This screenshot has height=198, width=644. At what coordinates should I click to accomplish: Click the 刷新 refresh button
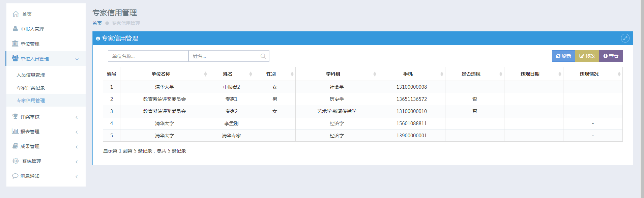pyautogui.click(x=563, y=56)
